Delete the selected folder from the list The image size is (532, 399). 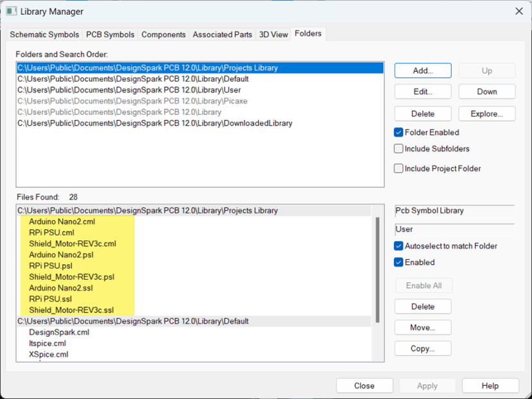coord(423,114)
